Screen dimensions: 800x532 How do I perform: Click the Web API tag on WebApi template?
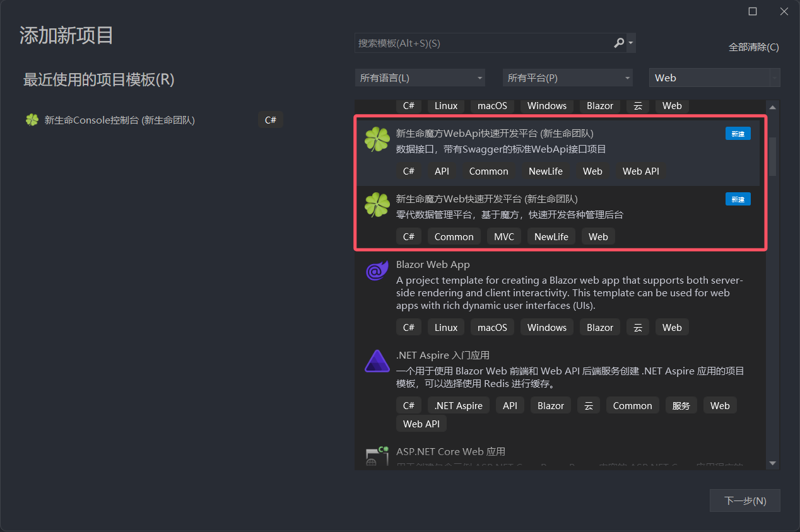(x=640, y=171)
